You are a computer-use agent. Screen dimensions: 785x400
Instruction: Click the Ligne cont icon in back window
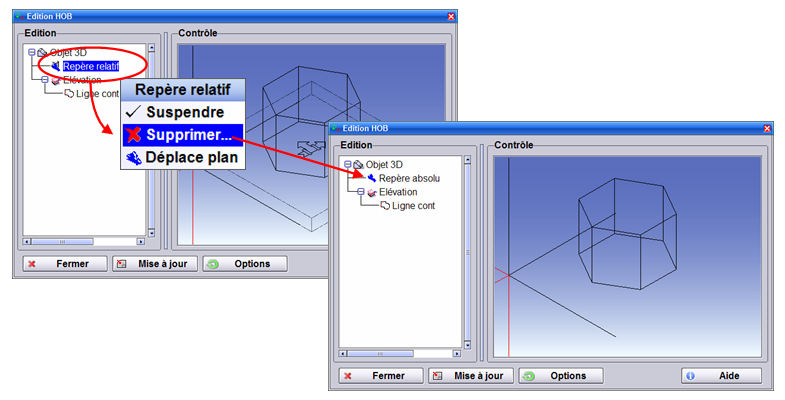tap(69, 94)
